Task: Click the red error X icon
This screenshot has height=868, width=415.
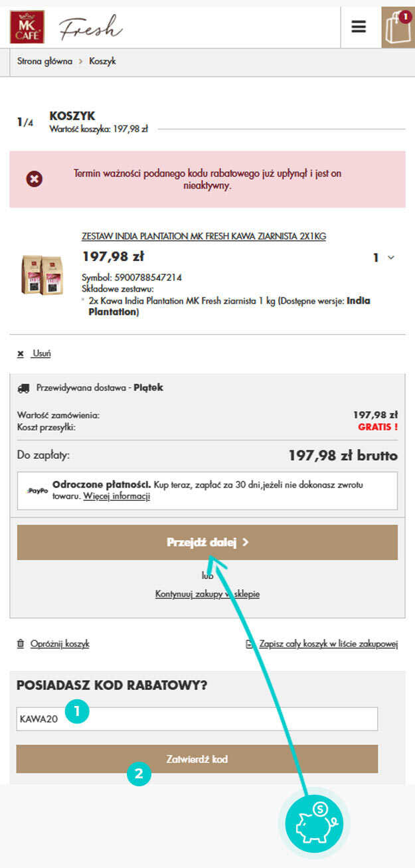Action: 34,179
